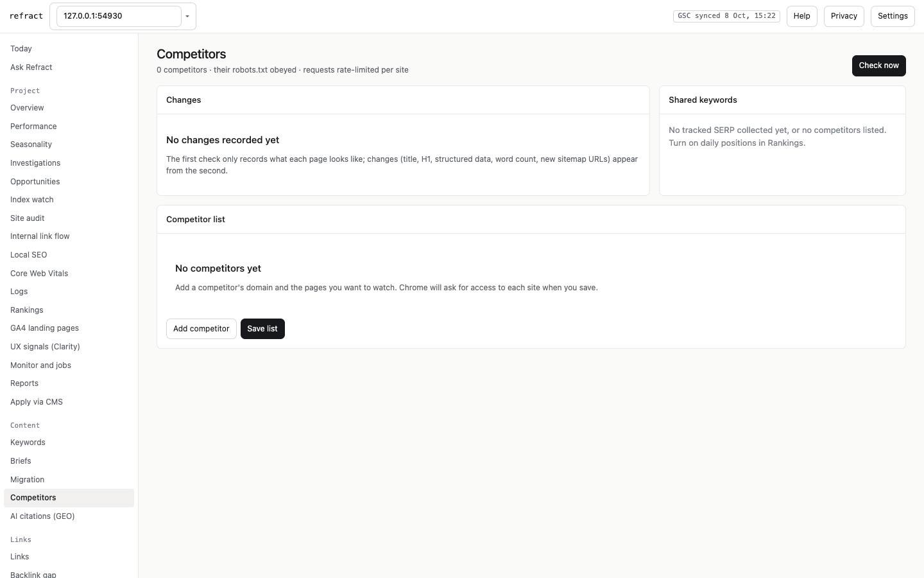Screen dimensions: 924x578
Task: Click the GSC synced status badge
Action: pos(726,16)
